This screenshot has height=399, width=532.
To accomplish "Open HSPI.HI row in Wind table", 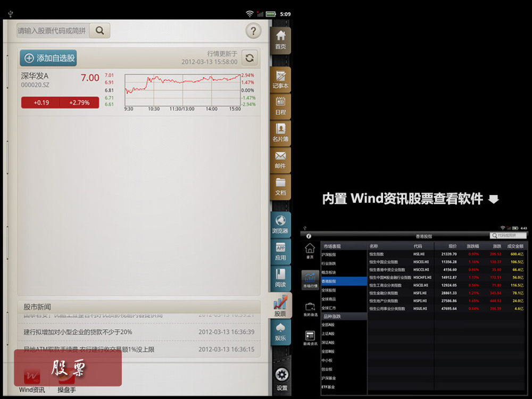I will point(447,301).
